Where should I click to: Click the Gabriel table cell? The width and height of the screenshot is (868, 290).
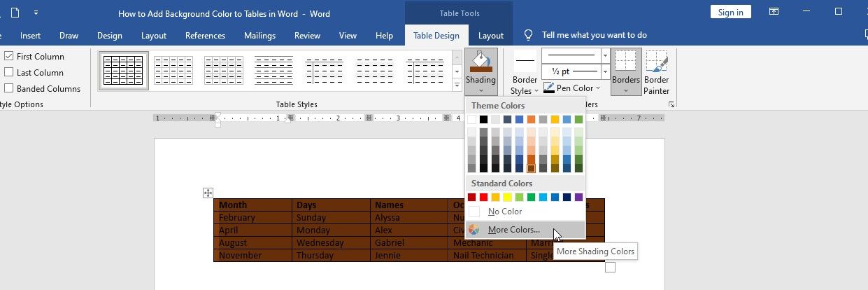point(409,243)
